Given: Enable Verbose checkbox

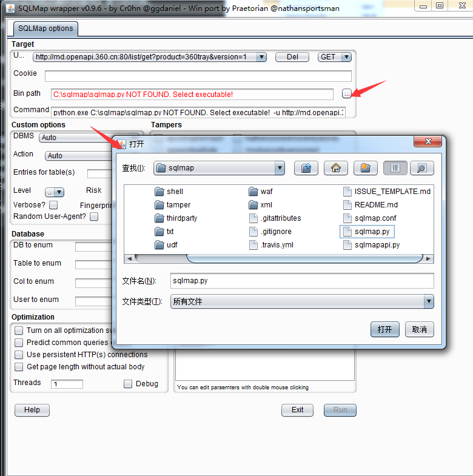Looking at the screenshot, I should click(x=53, y=206).
